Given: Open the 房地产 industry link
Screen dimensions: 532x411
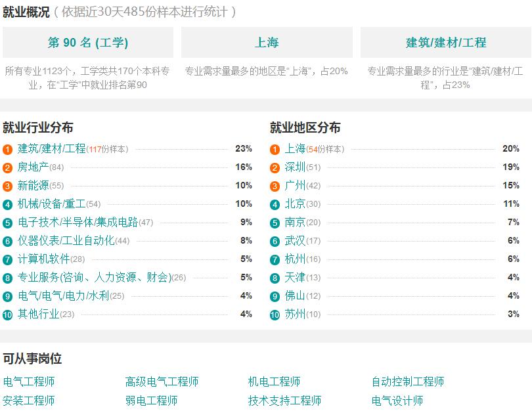Looking at the screenshot, I should click(x=33, y=167).
